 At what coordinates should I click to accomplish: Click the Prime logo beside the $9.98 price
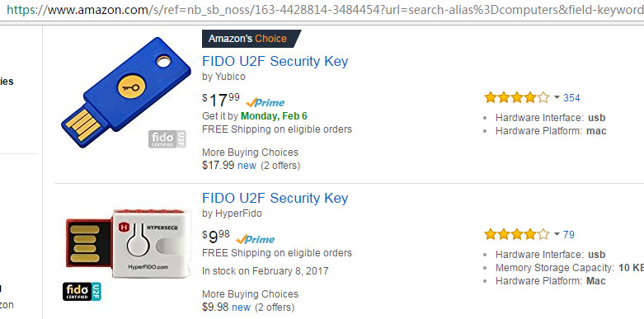tap(256, 239)
